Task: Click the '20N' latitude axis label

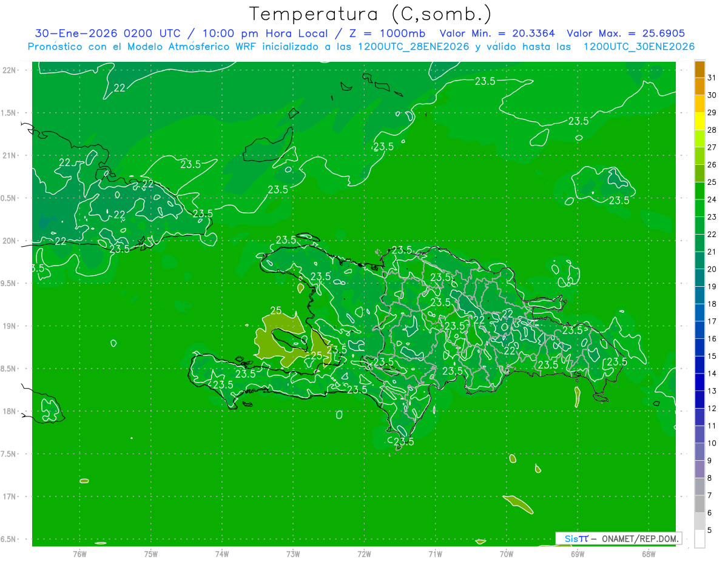Action: tap(10, 241)
